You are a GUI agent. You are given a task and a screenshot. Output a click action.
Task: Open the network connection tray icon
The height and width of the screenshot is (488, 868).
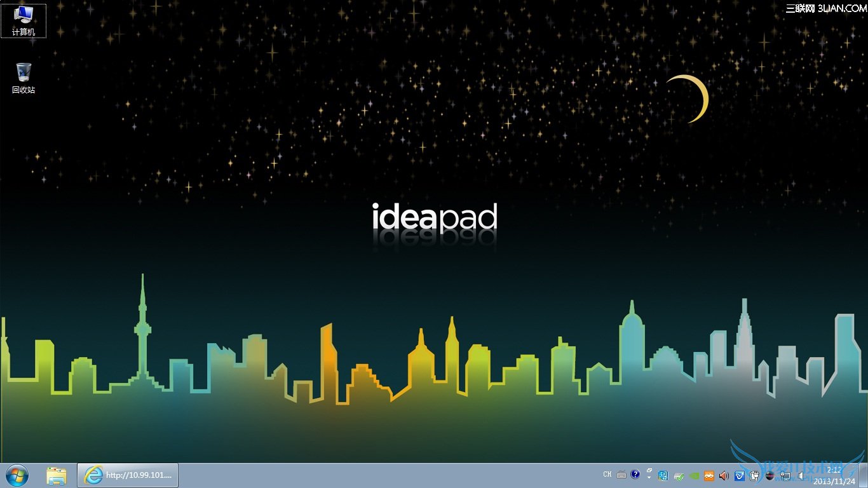pyautogui.click(x=785, y=475)
